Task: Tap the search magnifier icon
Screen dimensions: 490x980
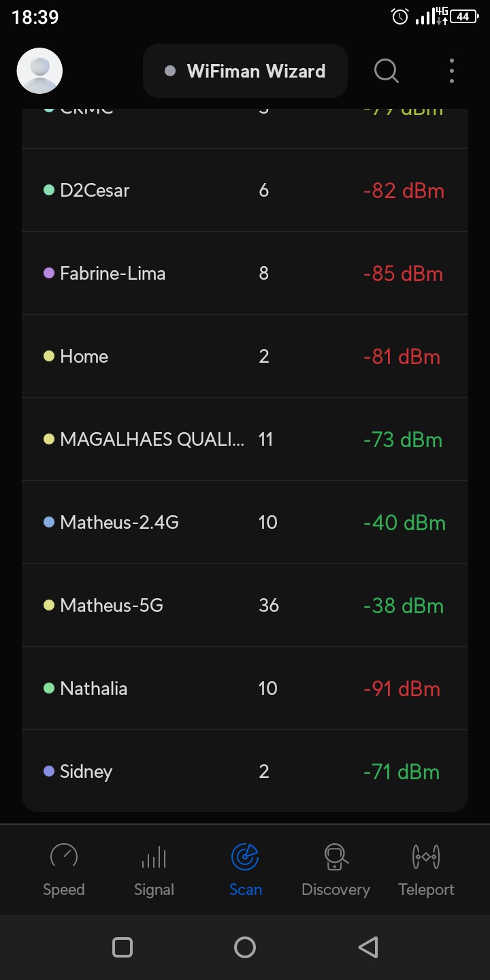Action: [386, 71]
